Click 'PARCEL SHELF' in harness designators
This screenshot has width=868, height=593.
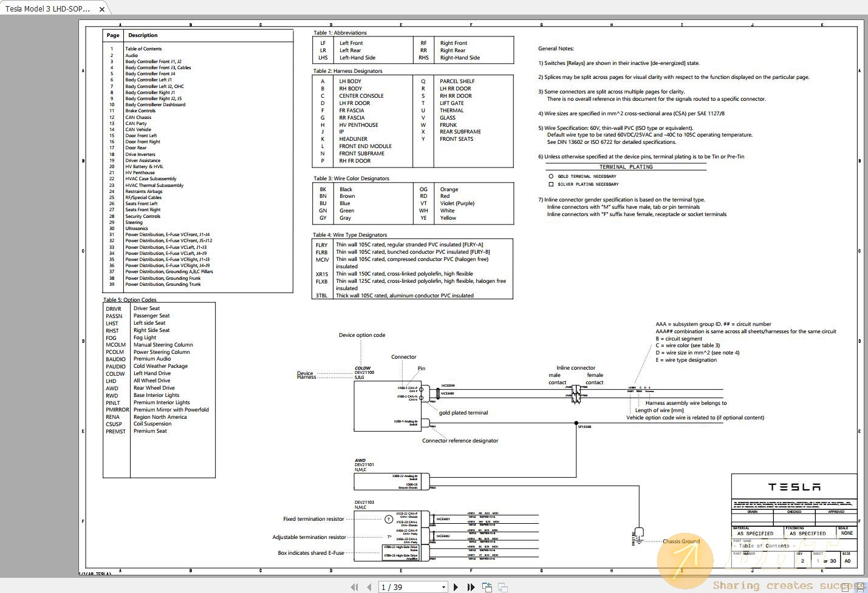point(457,81)
